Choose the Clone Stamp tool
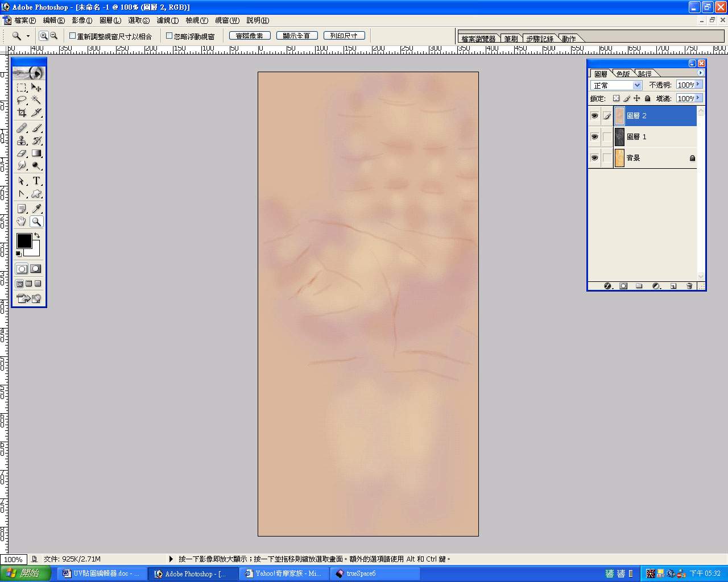Screen dimensions: 728x582 tap(22, 140)
